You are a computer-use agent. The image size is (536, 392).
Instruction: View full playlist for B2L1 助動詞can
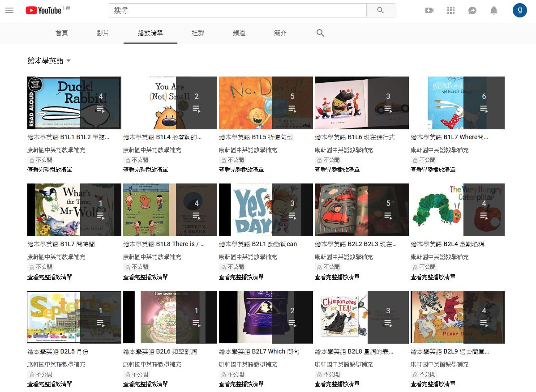point(241,277)
